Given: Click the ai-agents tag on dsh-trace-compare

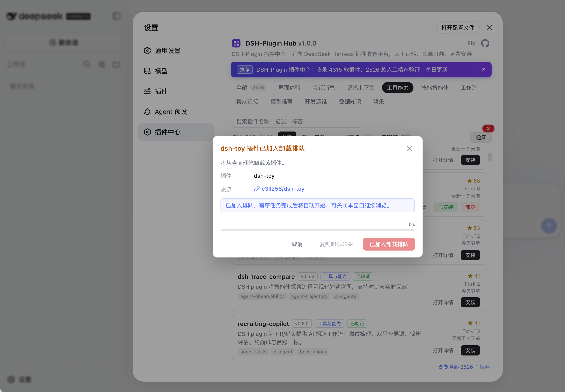Looking at the screenshot, I should click(x=345, y=296).
